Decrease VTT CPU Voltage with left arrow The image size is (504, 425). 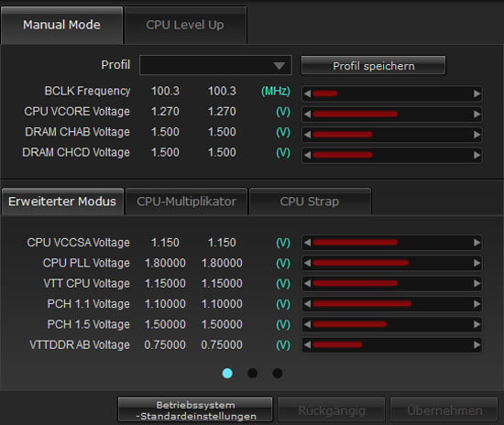pos(307,283)
